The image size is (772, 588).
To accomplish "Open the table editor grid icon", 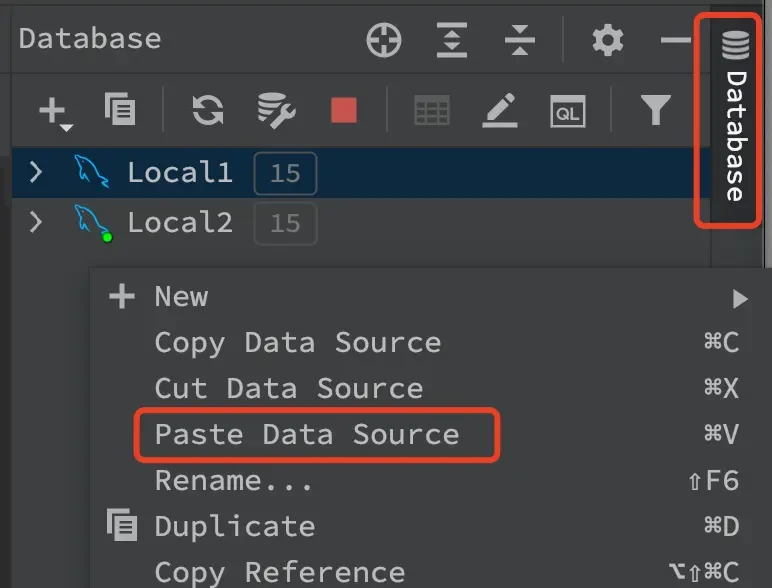I will pyautogui.click(x=431, y=111).
